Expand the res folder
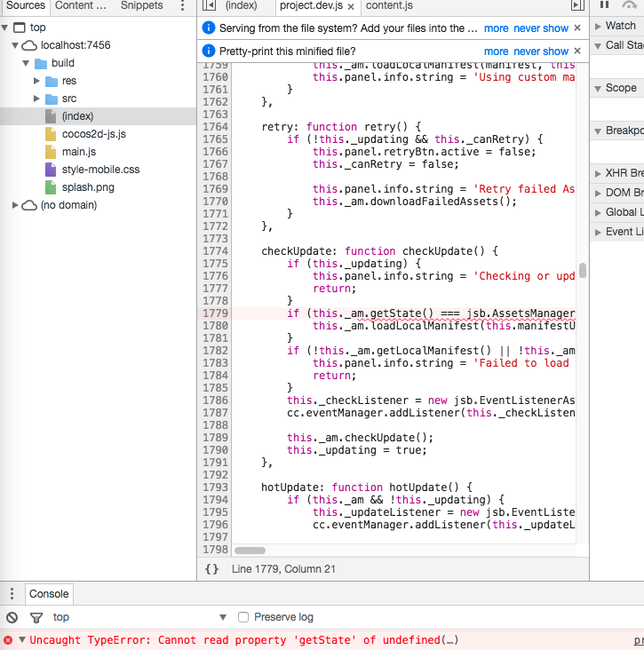The image size is (644, 650). 37,81
